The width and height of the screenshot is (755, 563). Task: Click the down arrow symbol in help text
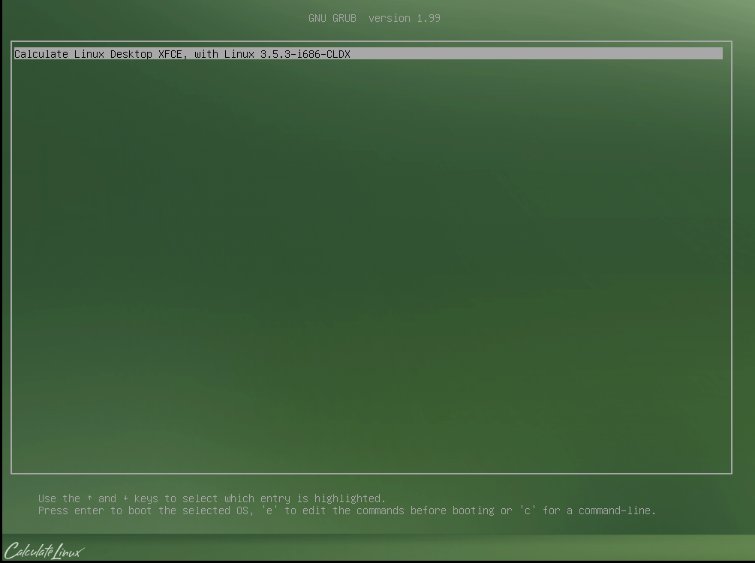(x=125, y=498)
